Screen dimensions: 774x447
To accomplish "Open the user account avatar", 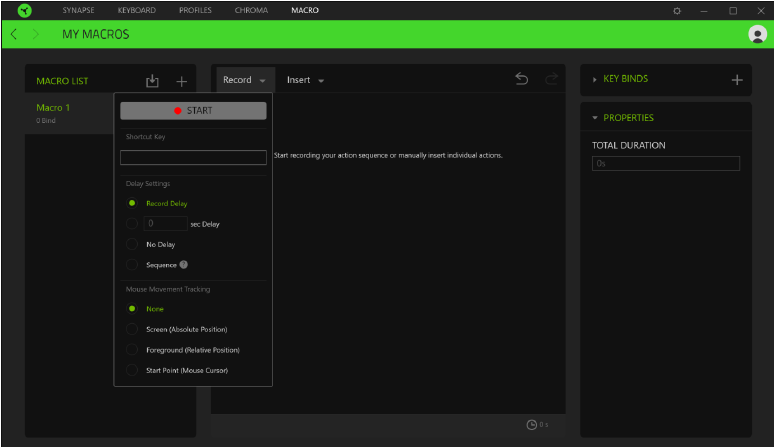I will 757,34.
